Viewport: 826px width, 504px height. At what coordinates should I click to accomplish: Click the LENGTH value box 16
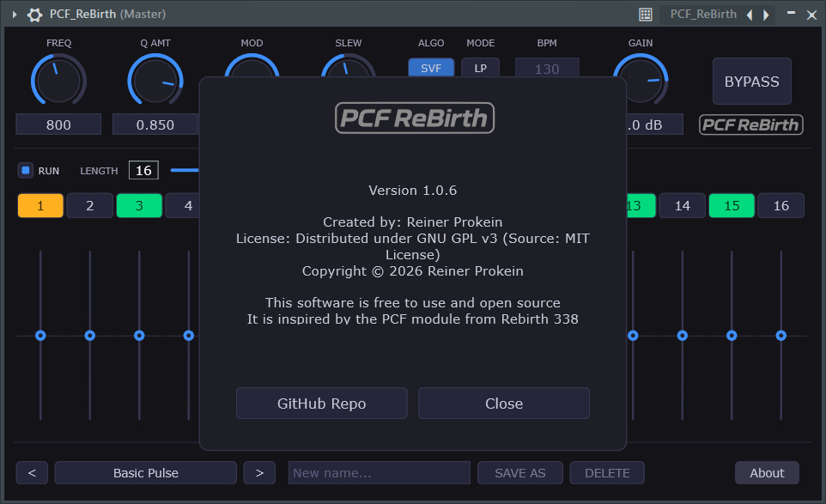pos(143,170)
